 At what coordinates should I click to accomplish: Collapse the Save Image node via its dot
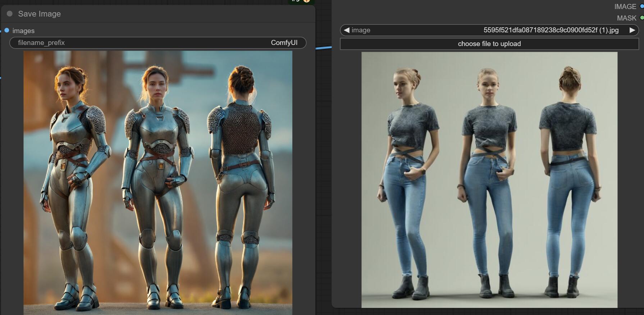[10, 14]
